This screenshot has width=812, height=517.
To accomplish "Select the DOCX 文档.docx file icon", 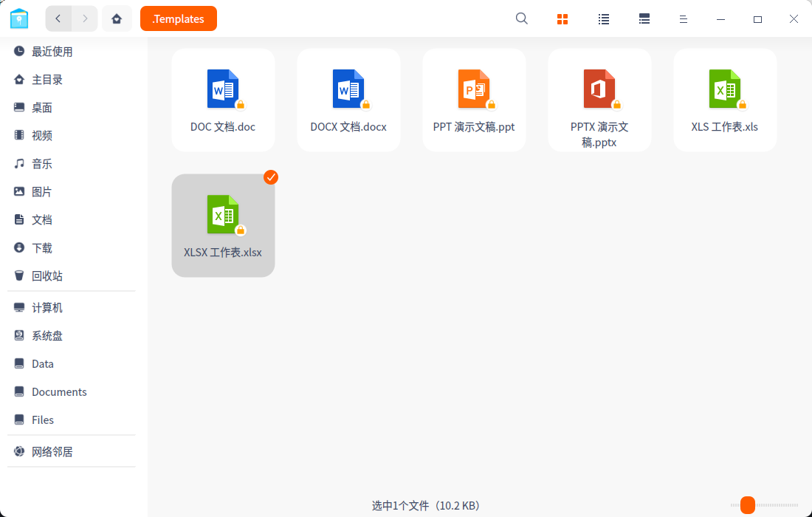I will (348, 89).
